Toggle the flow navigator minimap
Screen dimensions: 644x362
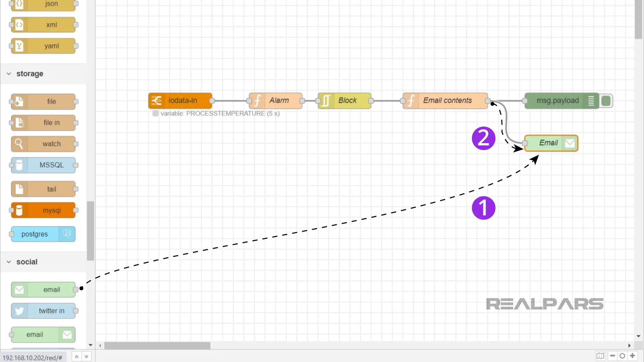pyautogui.click(x=600, y=356)
